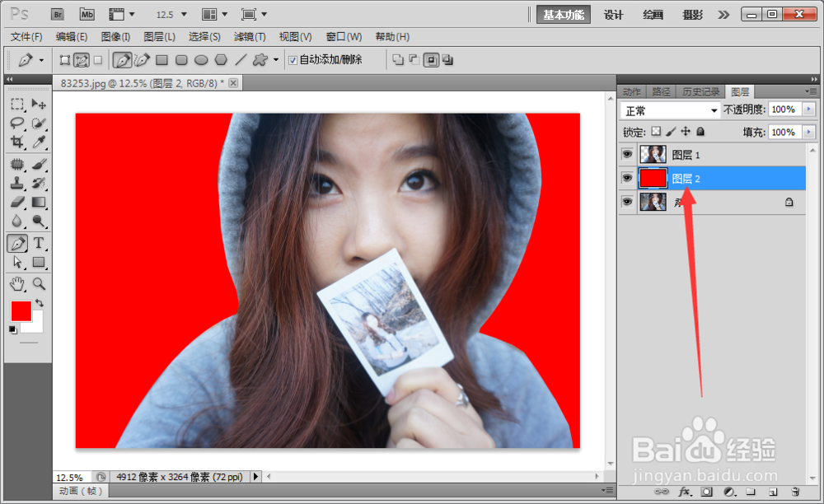Select the Rectangular Marquee tool
The height and width of the screenshot is (504, 824).
17,104
